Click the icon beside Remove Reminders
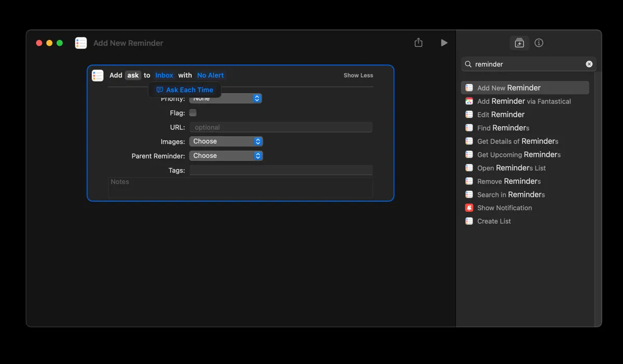Screen dimensions: 623x364 tap(469, 181)
